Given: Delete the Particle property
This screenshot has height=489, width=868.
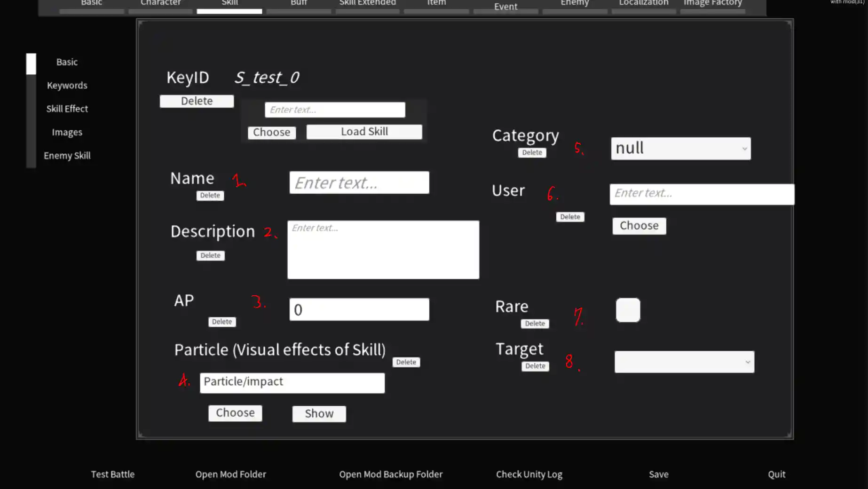Looking at the screenshot, I should 406,363.
